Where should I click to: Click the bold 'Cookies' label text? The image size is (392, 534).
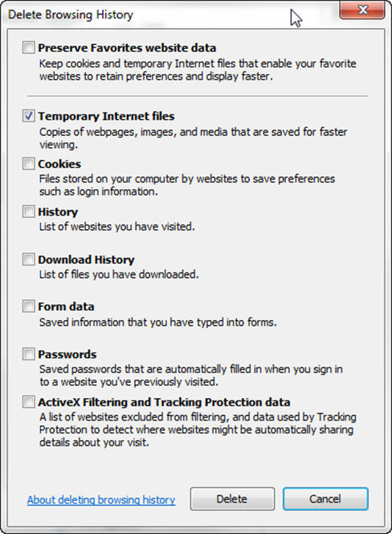pyautogui.click(x=59, y=164)
